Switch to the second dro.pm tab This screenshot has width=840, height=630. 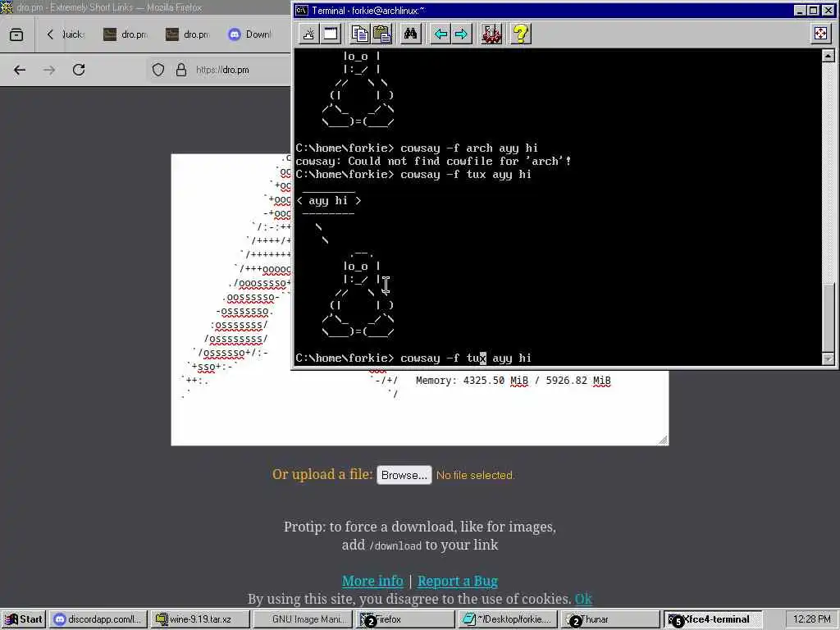[x=188, y=34]
